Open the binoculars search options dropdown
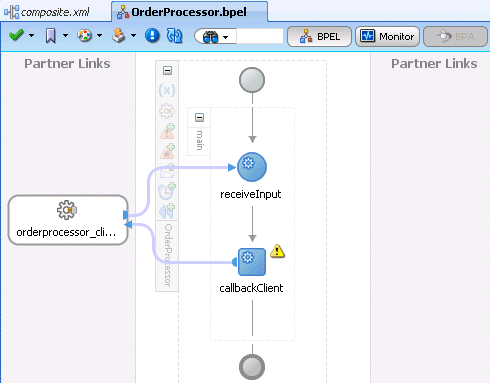 click(x=226, y=37)
